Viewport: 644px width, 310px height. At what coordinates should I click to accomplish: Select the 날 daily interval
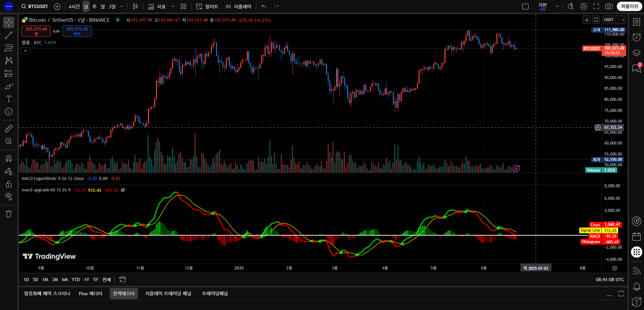[86, 6]
